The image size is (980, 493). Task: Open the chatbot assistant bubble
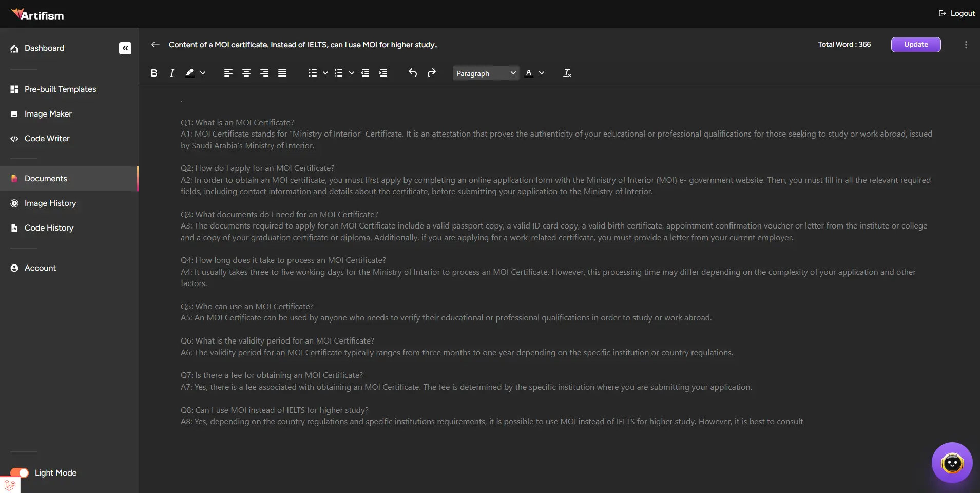tap(952, 463)
